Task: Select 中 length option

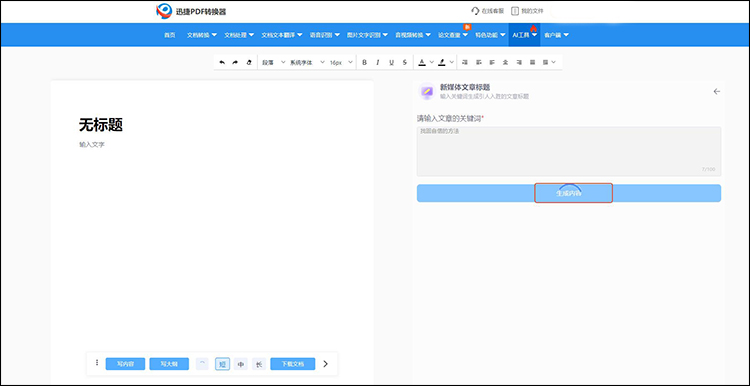Action: point(241,364)
